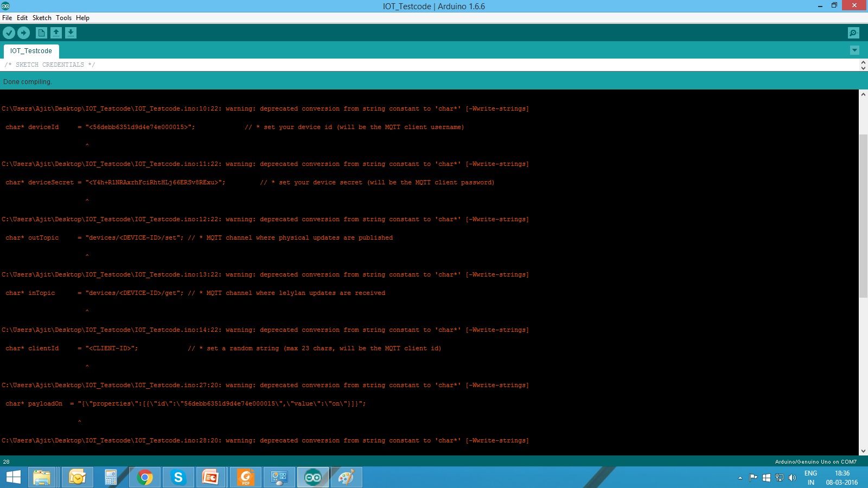Screen dimensions: 868x488
Task: Click the console vertical scrollbar thumb
Action: (x=863, y=216)
